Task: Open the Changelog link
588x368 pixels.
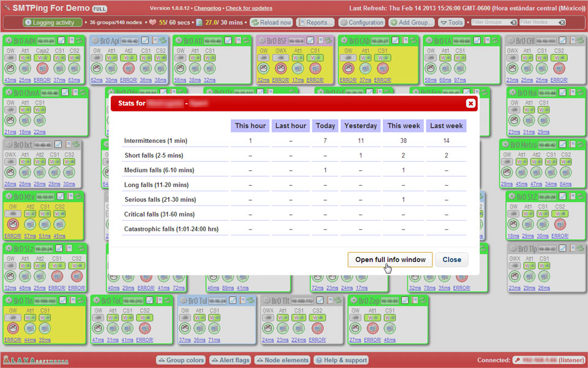Action: tap(208, 8)
